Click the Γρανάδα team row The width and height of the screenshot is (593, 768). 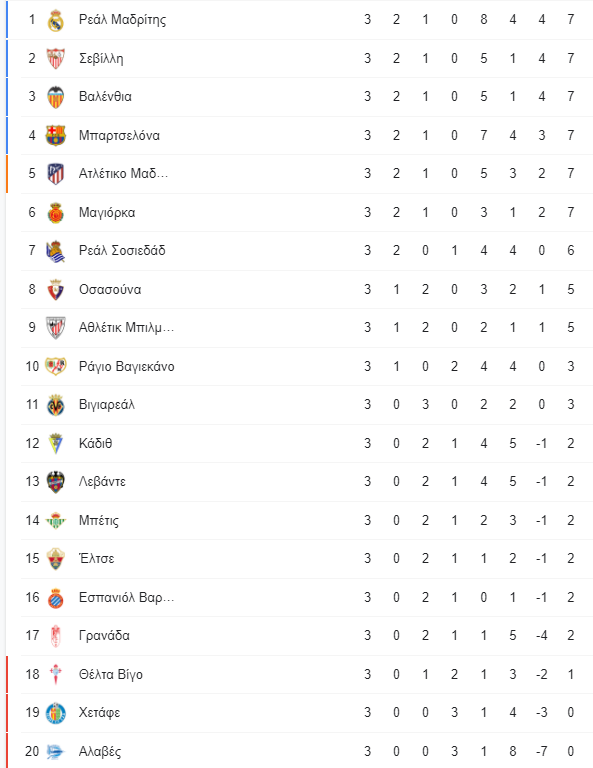click(307, 636)
